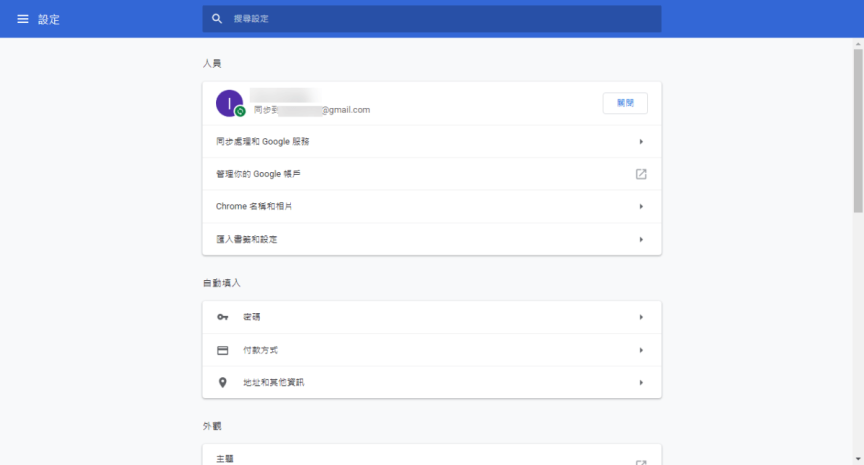Viewport: 864px width, 465px height.
Task: Click scrollbar up arrow
Action: [x=858, y=44]
